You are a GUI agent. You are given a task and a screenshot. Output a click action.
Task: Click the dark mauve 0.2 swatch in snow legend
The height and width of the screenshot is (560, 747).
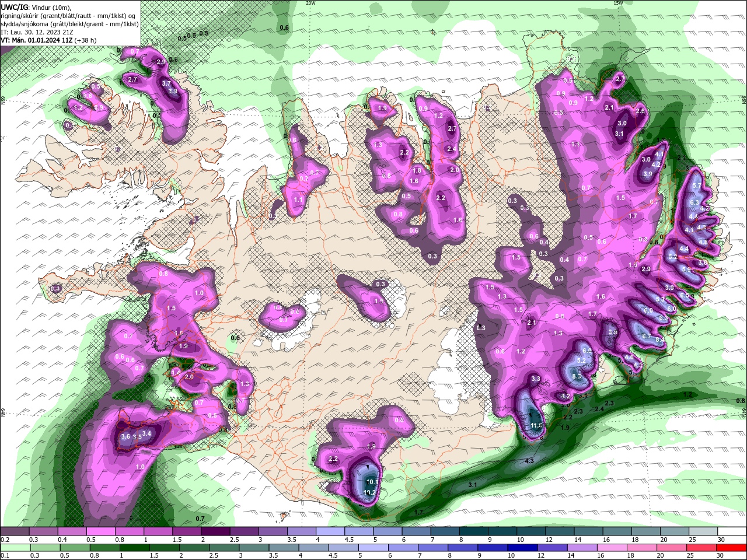(x=15, y=531)
